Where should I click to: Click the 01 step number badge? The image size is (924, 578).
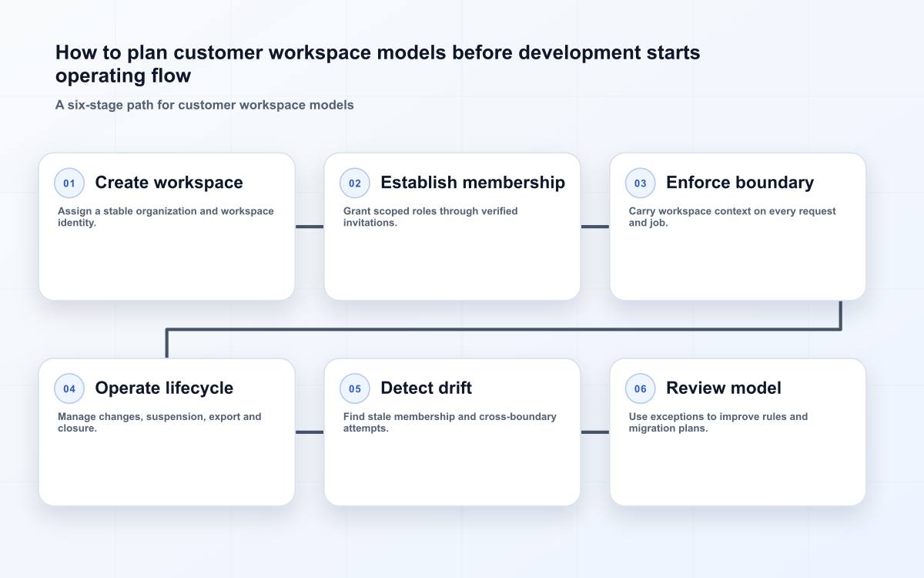(x=69, y=183)
